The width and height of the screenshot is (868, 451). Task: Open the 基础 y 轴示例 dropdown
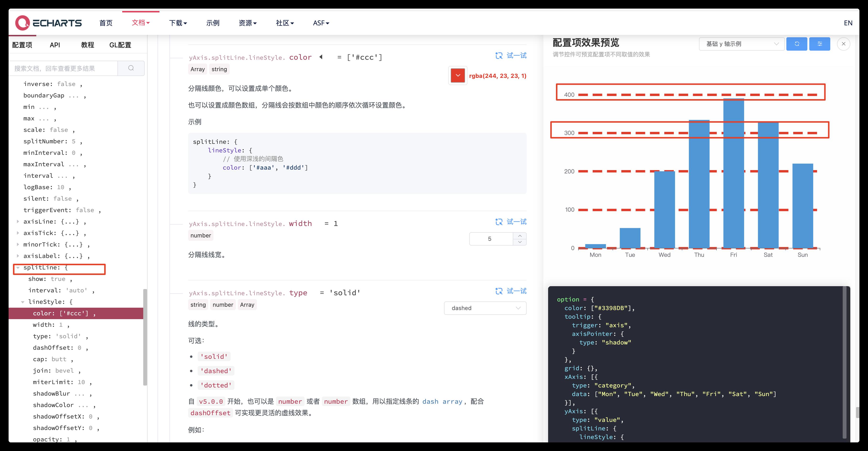click(742, 44)
